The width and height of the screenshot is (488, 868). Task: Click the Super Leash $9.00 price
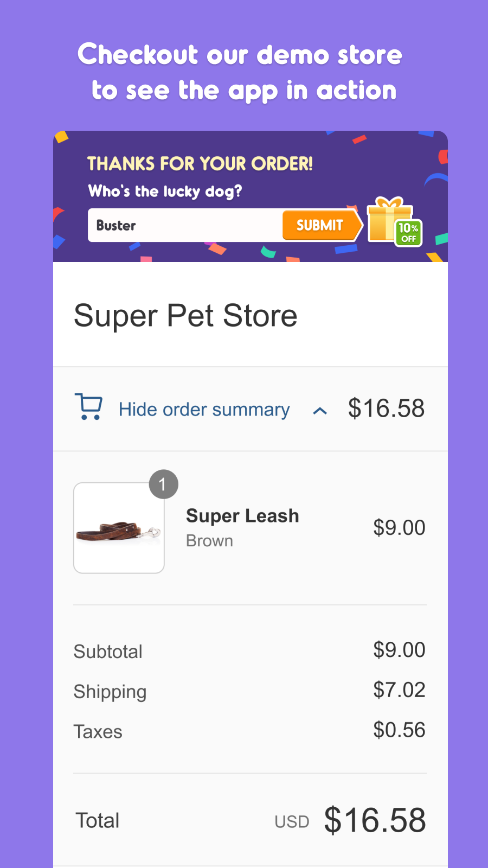tap(399, 528)
